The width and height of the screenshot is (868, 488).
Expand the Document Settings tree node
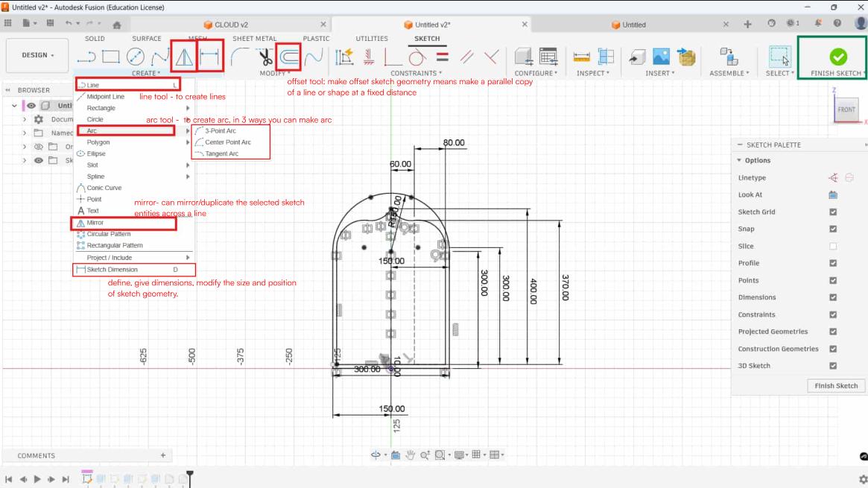25,119
